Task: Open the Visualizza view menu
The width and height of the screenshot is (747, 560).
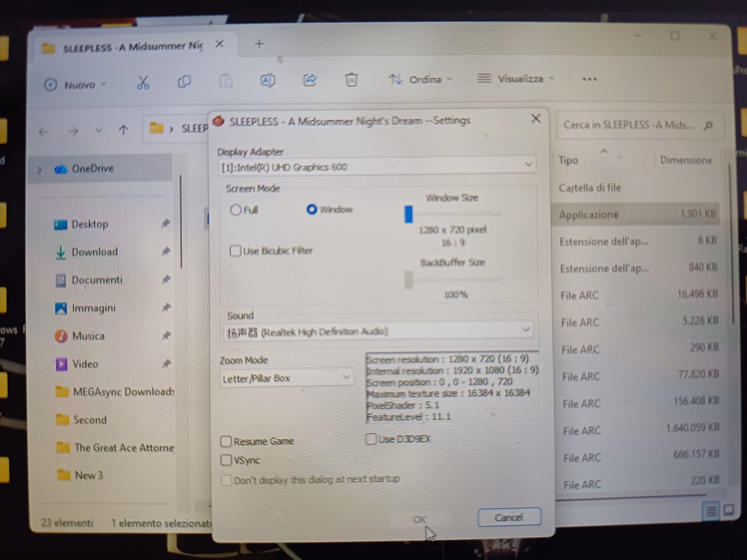Action: pyautogui.click(x=515, y=79)
